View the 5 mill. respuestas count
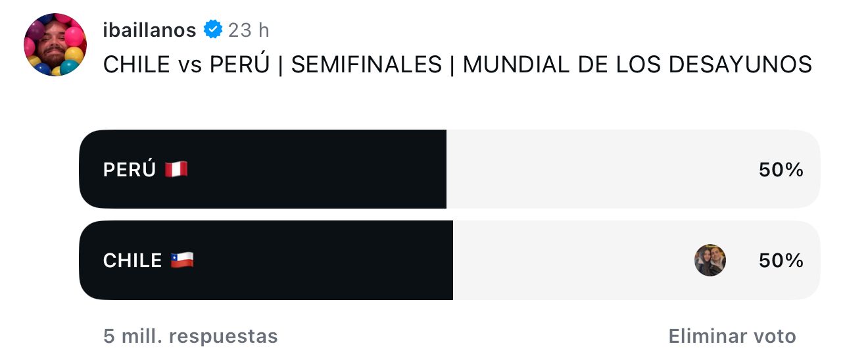This screenshot has height=356, width=868. [x=191, y=336]
